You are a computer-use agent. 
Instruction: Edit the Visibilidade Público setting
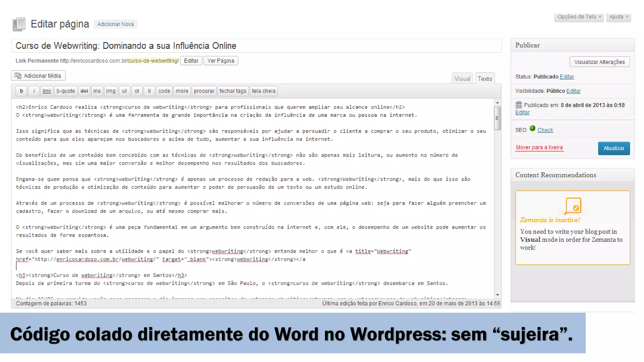[x=573, y=91]
